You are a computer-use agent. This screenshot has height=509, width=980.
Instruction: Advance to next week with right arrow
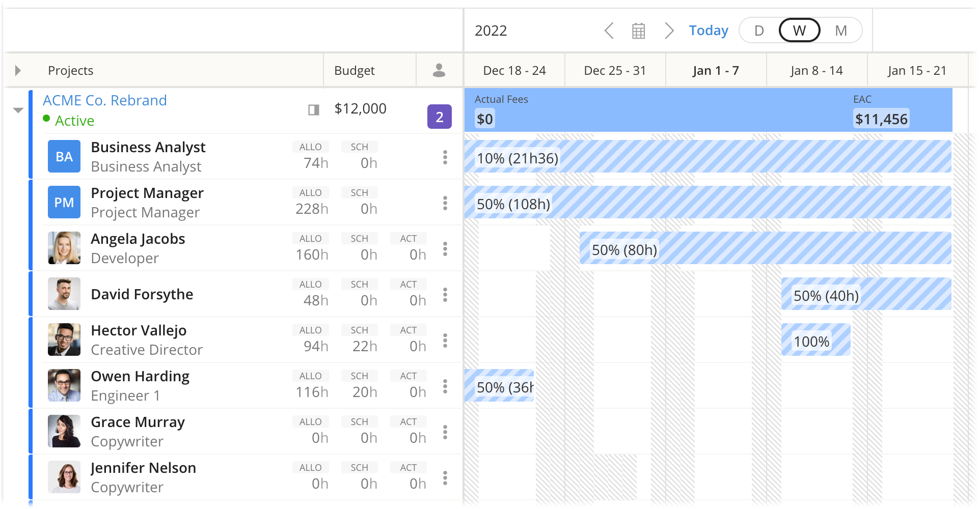click(669, 31)
